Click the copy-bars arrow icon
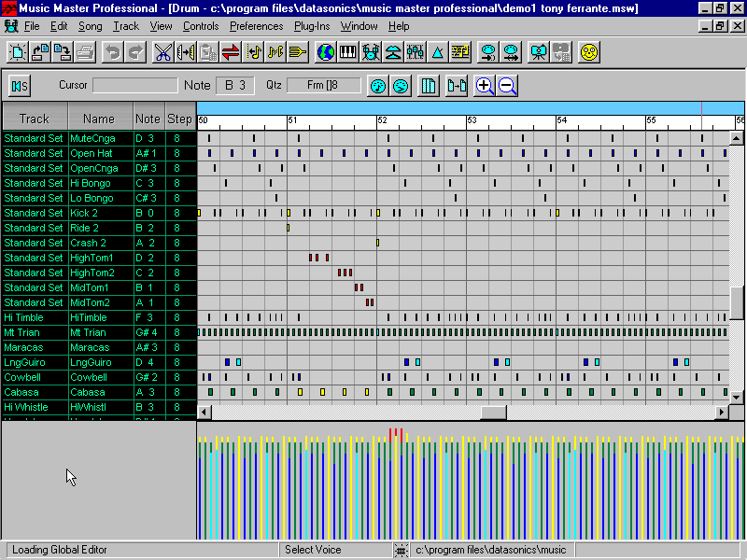This screenshot has width=747, height=560. (457, 86)
